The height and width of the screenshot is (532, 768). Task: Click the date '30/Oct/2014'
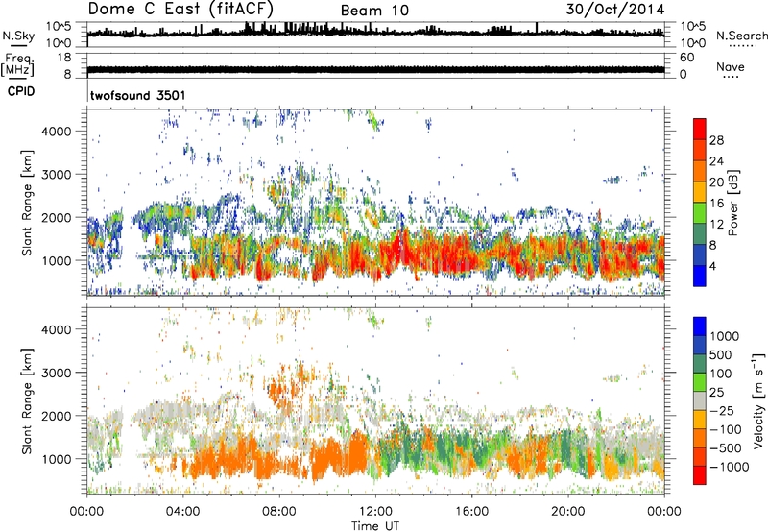click(x=615, y=10)
